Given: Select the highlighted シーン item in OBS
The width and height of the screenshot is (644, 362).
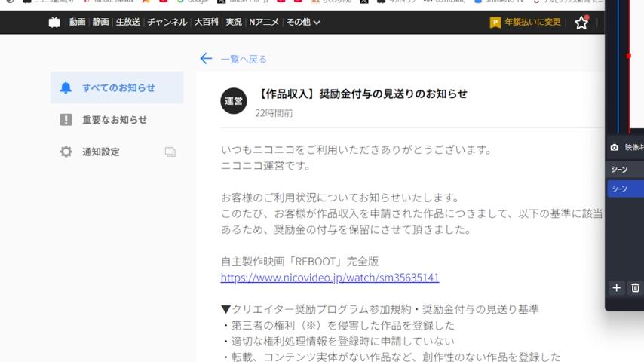Looking at the screenshot, I should pos(625,189).
